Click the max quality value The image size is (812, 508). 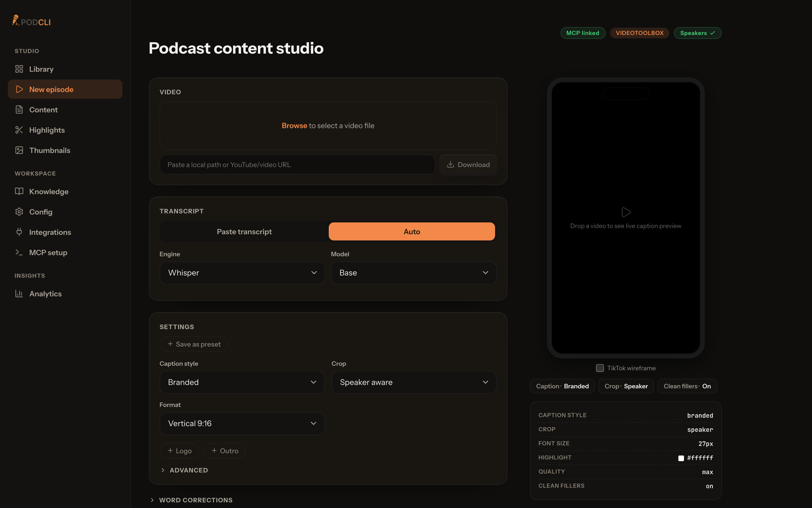[x=707, y=472]
